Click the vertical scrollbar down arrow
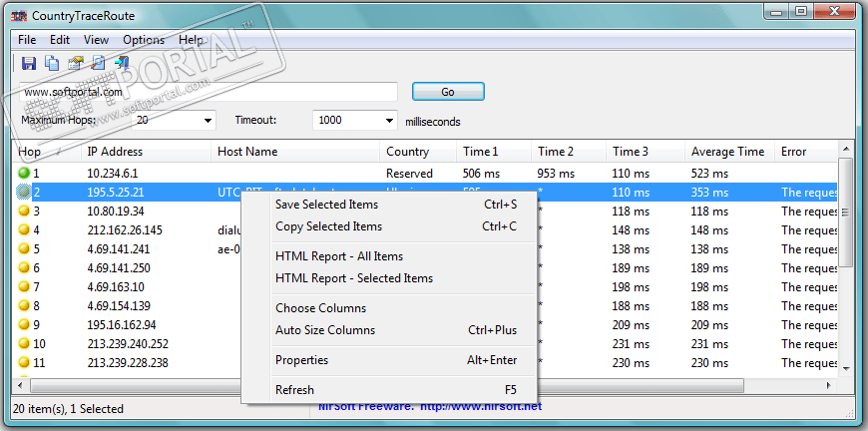This screenshot has width=868, height=431. coord(846,368)
